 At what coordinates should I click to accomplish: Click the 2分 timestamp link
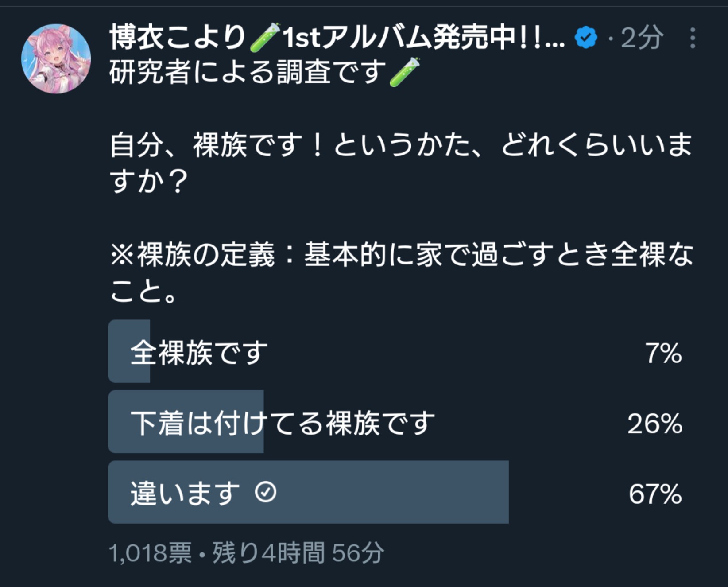point(642,38)
